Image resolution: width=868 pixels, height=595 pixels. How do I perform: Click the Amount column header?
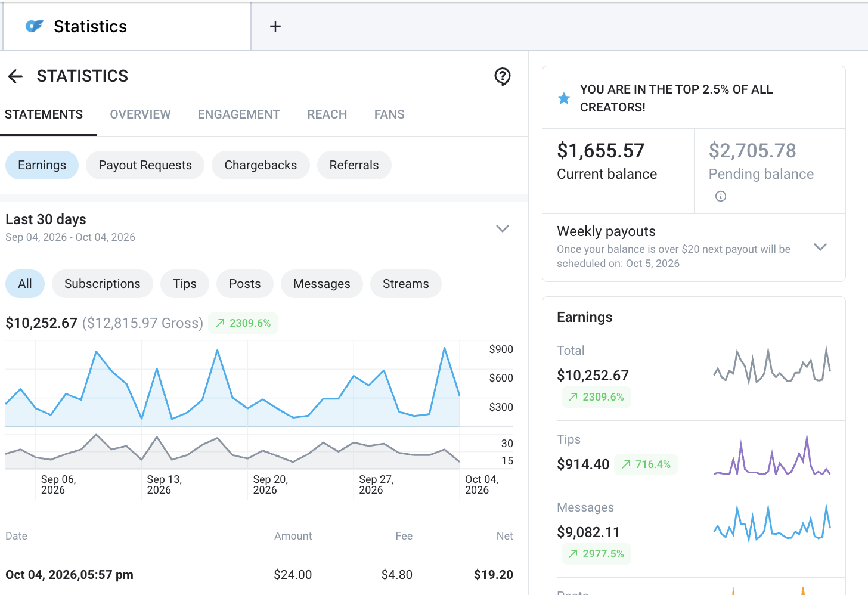[x=293, y=536]
